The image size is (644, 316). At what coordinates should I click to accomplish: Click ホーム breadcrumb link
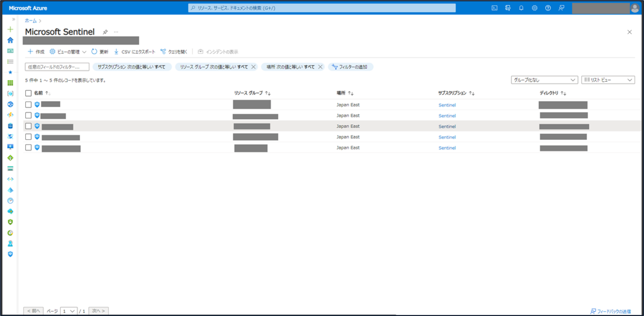(31, 20)
